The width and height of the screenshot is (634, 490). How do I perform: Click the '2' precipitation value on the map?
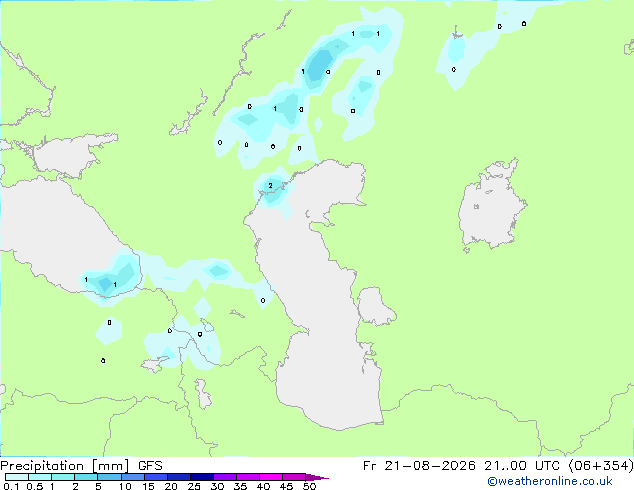[271, 186]
